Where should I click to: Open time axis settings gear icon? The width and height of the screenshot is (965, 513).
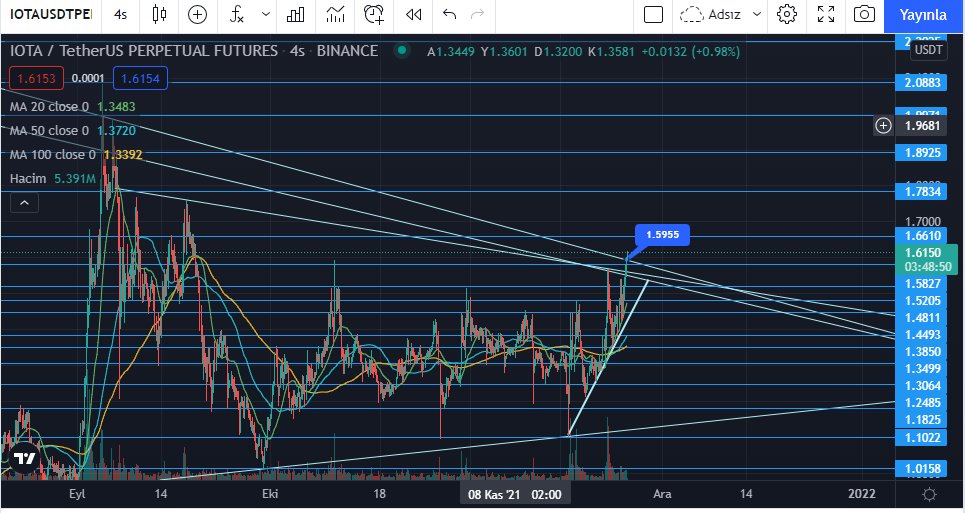coord(929,495)
